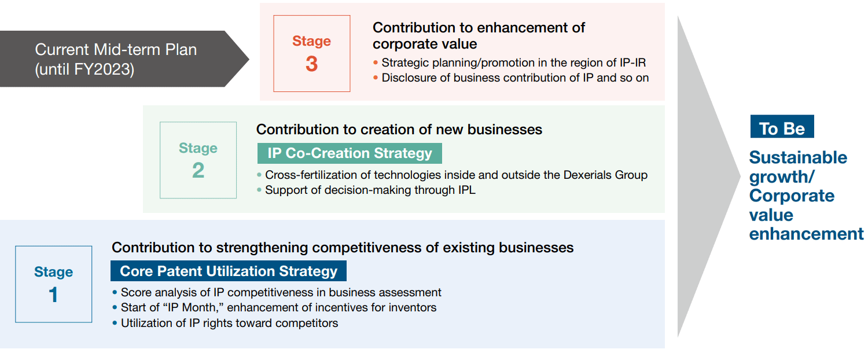Click Support of decision-making through IPL bullet
This screenshot has width=868, height=353.
coord(366,190)
